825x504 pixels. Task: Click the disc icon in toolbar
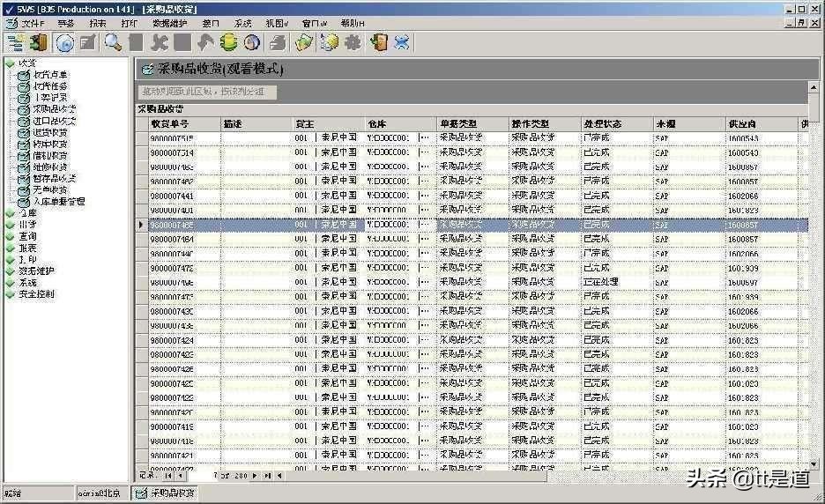tap(64, 42)
